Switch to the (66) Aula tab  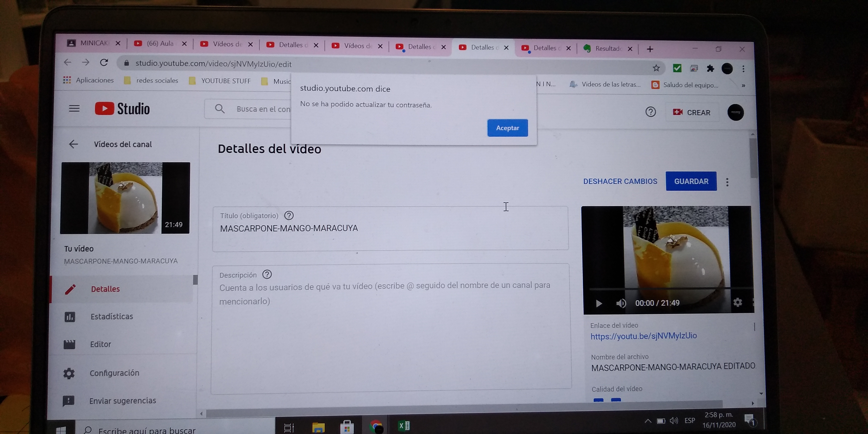pyautogui.click(x=160, y=43)
